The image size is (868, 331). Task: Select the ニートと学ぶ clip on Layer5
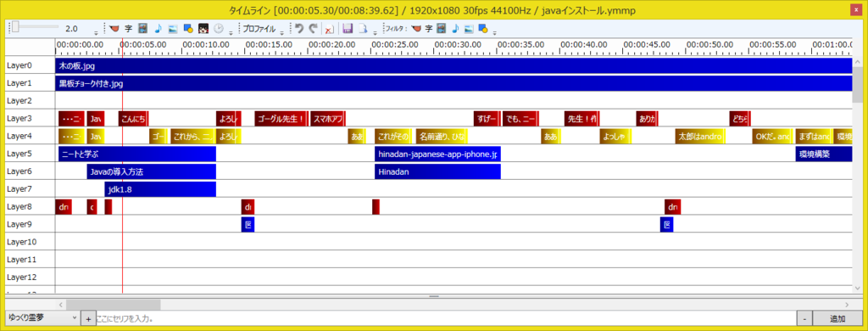pyautogui.click(x=136, y=154)
